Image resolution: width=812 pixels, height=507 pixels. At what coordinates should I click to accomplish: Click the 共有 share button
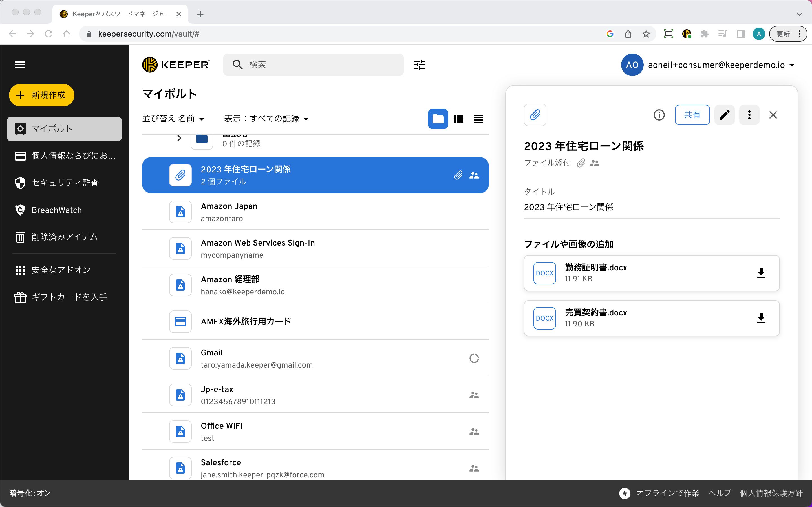coord(692,115)
